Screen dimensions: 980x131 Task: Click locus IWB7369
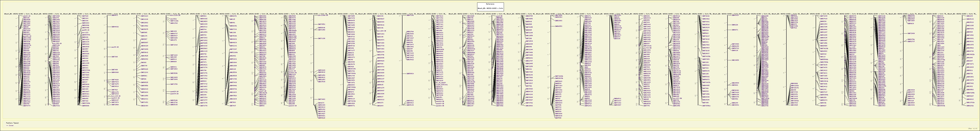(x=115, y=57)
